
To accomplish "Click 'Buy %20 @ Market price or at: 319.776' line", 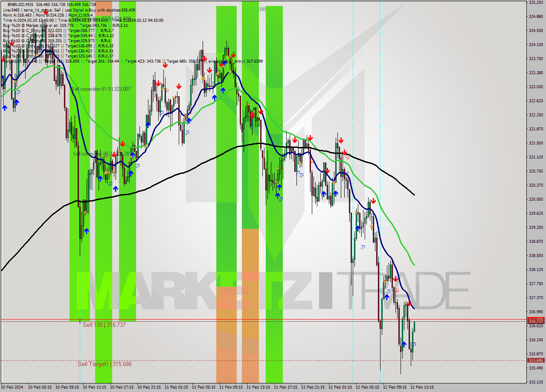I will (38, 25).
